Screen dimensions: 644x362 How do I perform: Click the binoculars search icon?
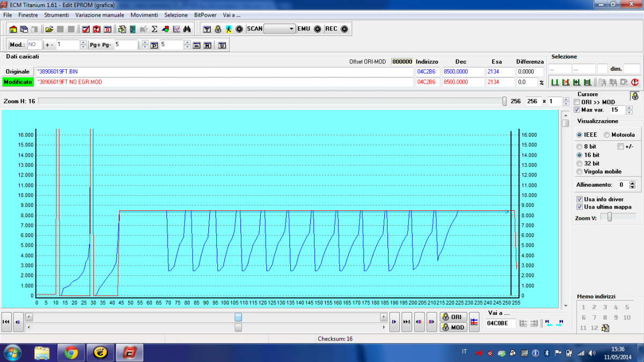pos(187,29)
